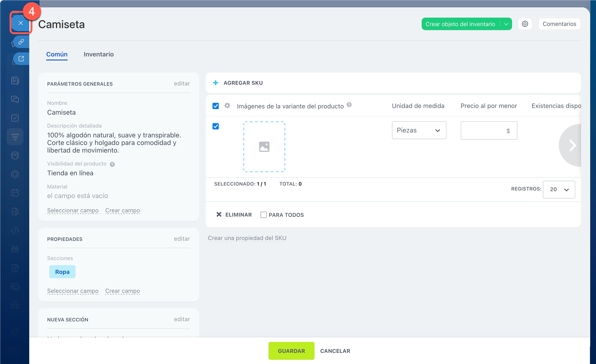Expand the Registros 20 dropdown

tap(559, 190)
